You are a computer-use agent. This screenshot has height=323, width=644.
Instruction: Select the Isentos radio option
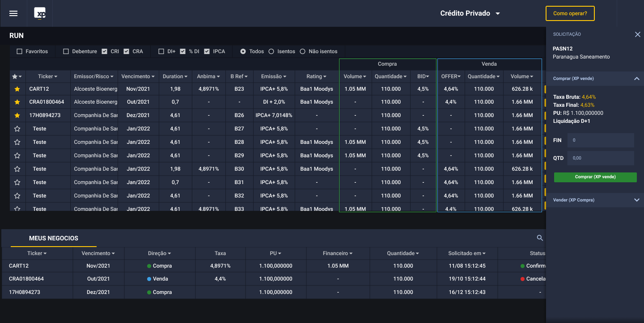271,51
